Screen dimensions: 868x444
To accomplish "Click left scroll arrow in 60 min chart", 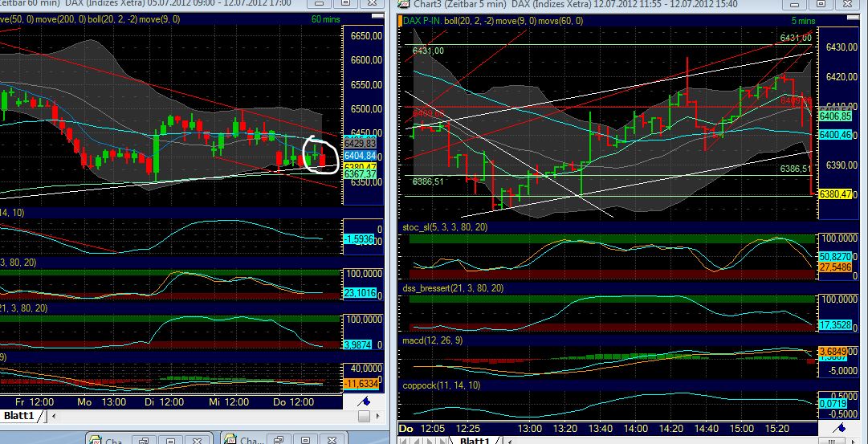I will tap(55, 416).
